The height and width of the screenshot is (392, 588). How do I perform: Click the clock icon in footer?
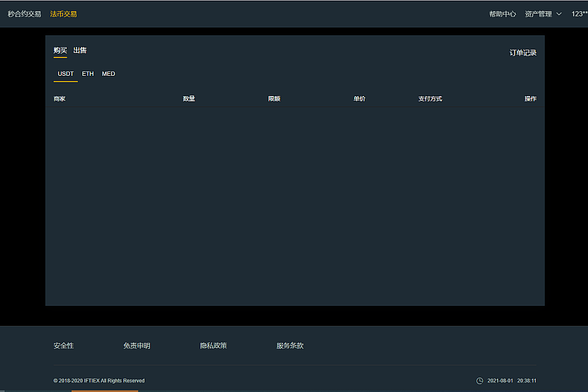click(480, 381)
